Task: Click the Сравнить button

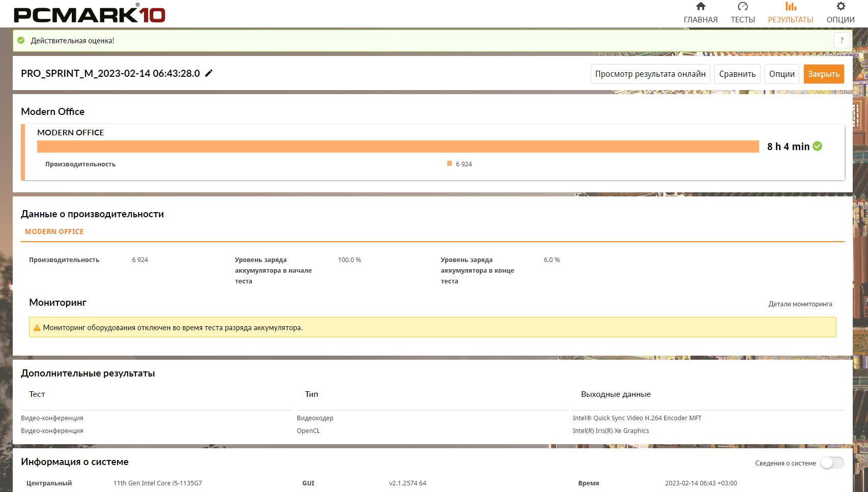Action: [737, 74]
